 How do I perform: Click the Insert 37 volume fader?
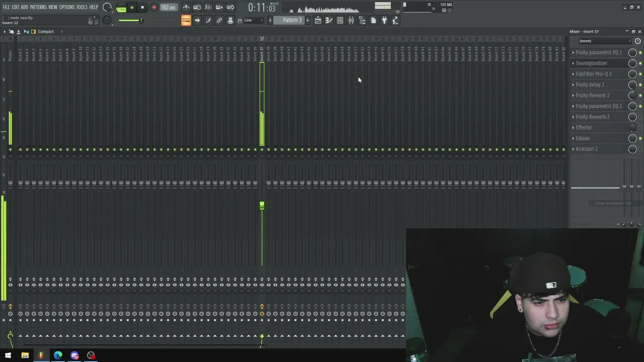click(262, 206)
